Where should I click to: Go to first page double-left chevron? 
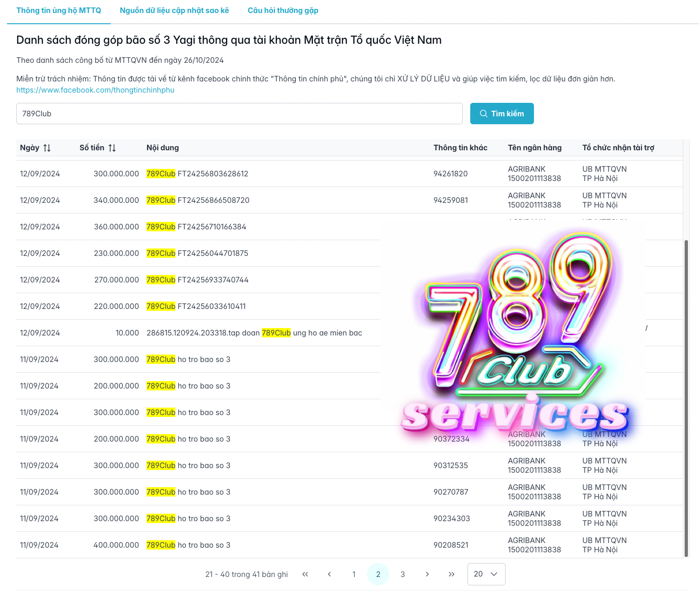point(305,574)
